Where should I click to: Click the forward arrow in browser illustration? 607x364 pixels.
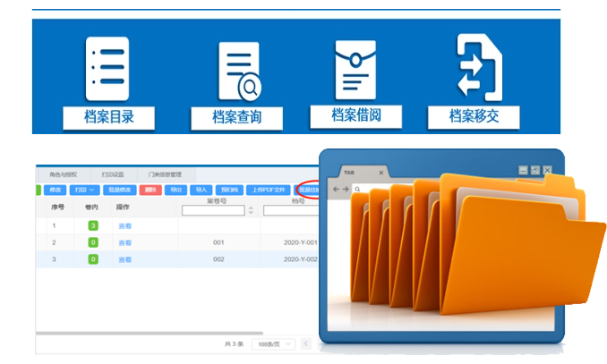tap(346, 190)
